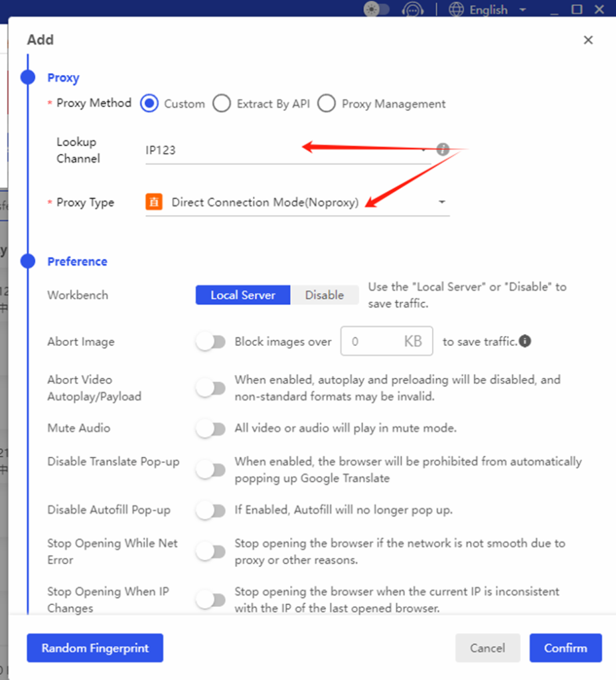Choose Extract By API proxy method
This screenshot has width=616, height=680.
[x=221, y=104]
